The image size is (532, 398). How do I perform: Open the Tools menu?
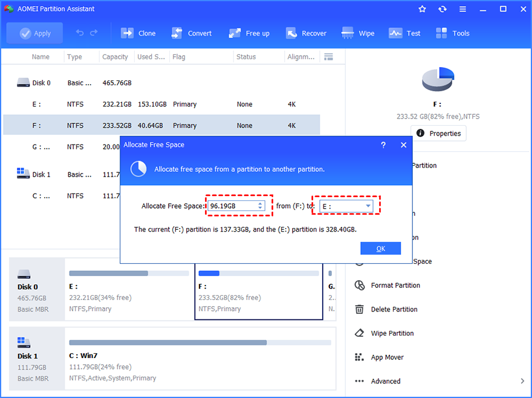coord(453,33)
